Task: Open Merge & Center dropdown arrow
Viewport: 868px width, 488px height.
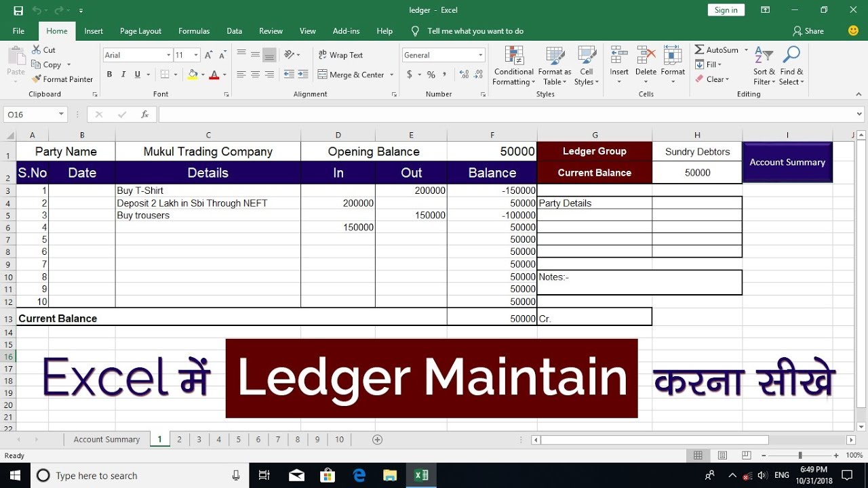Action: pyautogui.click(x=392, y=75)
